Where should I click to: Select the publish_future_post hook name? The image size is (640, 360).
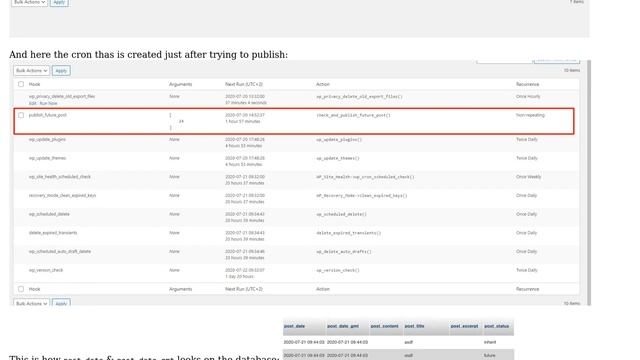click(47, 115)
